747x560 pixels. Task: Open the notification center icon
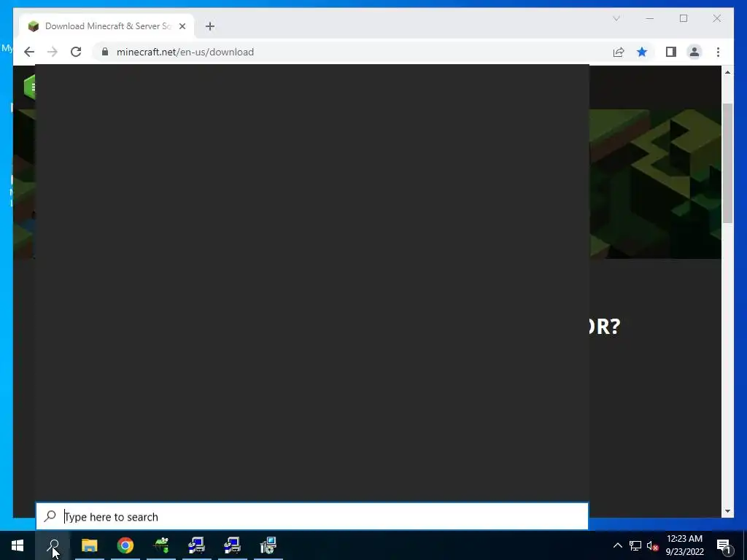pyautogui.click(x=724, y=545)
